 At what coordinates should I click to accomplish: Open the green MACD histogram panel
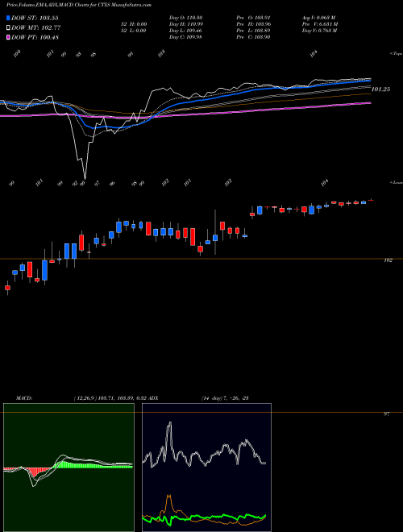pos(69,468)
